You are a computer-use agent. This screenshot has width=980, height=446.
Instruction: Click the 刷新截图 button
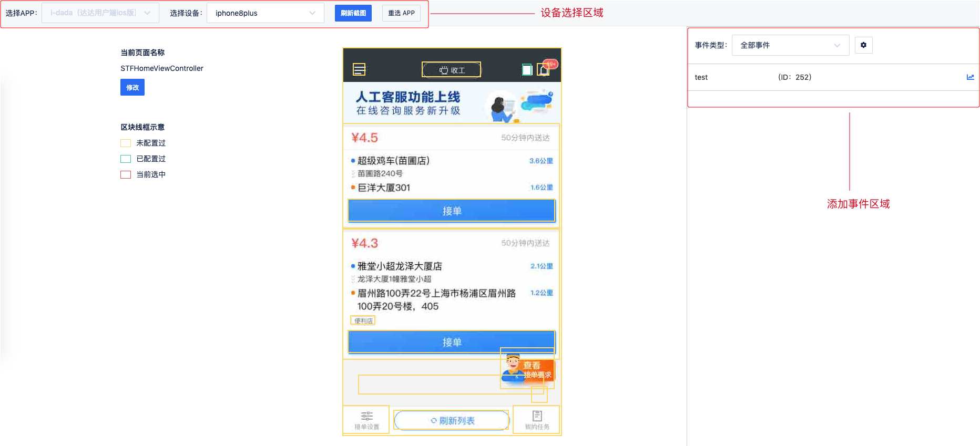[353, 13]
